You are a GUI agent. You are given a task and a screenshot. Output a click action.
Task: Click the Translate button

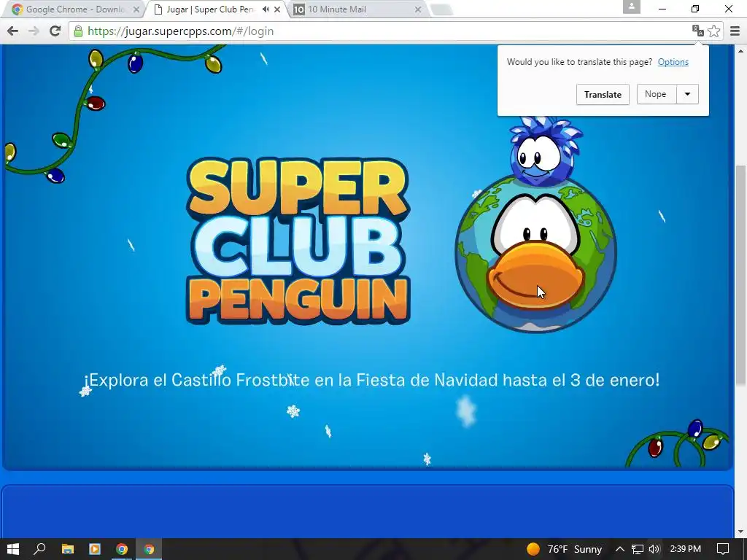click(603, 94)
